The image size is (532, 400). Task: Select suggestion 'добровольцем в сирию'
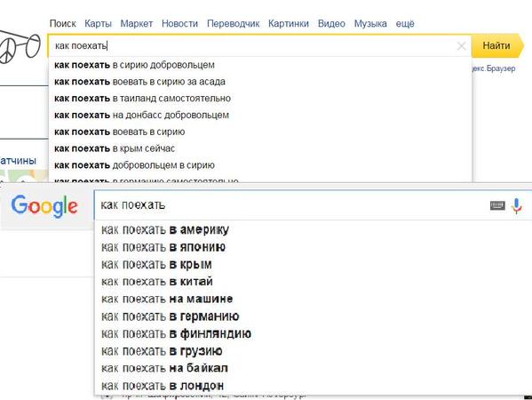click(260, 165)
